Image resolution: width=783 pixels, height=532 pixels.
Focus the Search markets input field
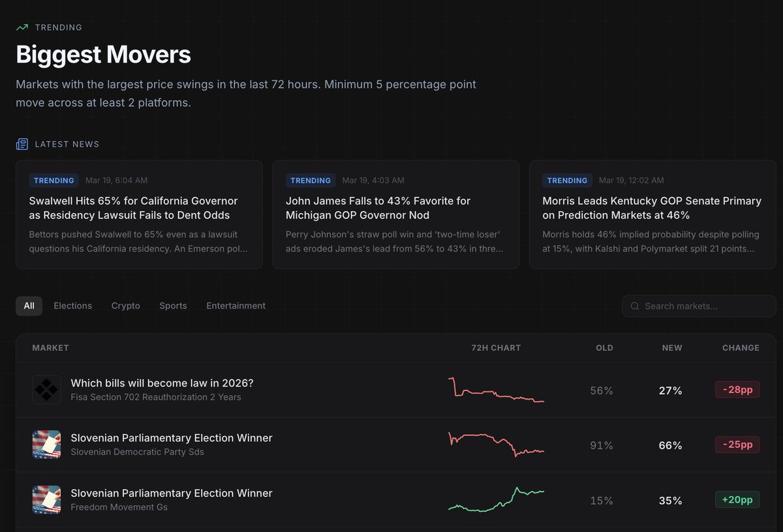click(x=699, y=306)
